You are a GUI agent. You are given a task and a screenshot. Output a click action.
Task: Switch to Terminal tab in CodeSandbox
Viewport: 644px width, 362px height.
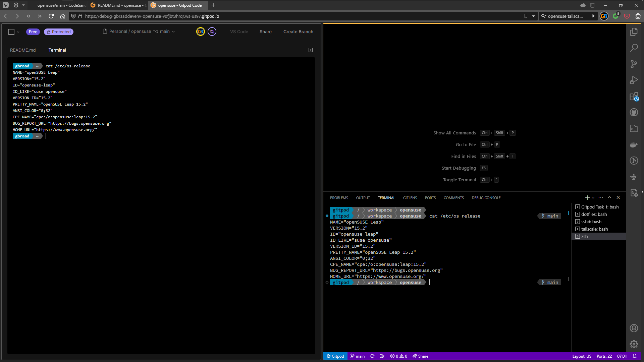coord(57,50)
